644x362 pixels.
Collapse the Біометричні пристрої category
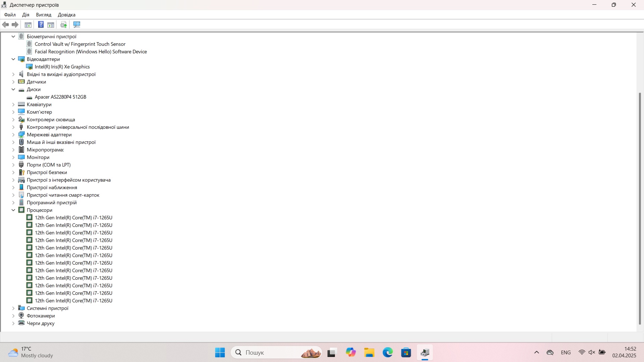13,36
